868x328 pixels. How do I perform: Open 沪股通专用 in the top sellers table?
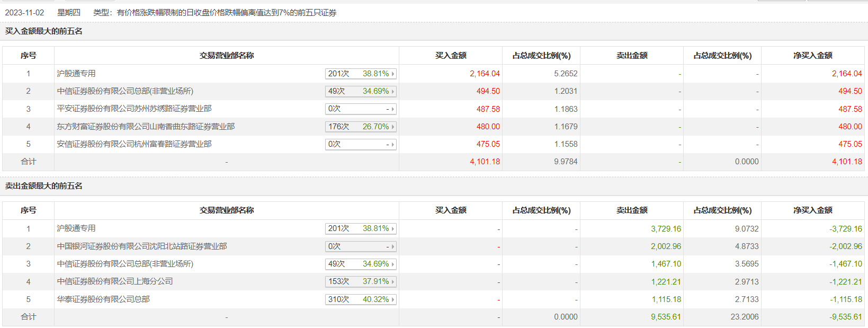coord(76,228)
